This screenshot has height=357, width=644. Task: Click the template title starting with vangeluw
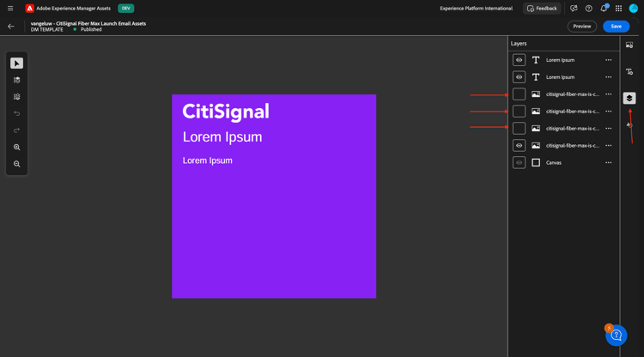pos(88,23)
